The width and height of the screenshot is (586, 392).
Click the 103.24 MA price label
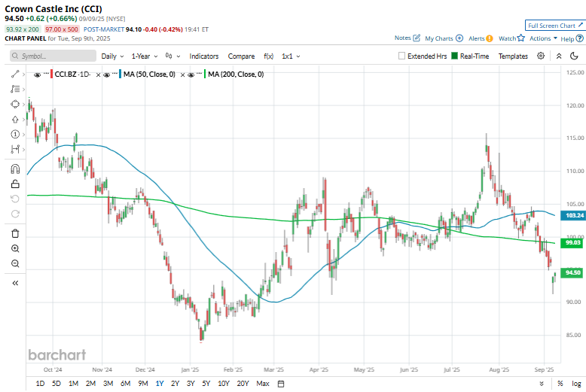pyautogui.click(x=573, y=215)
